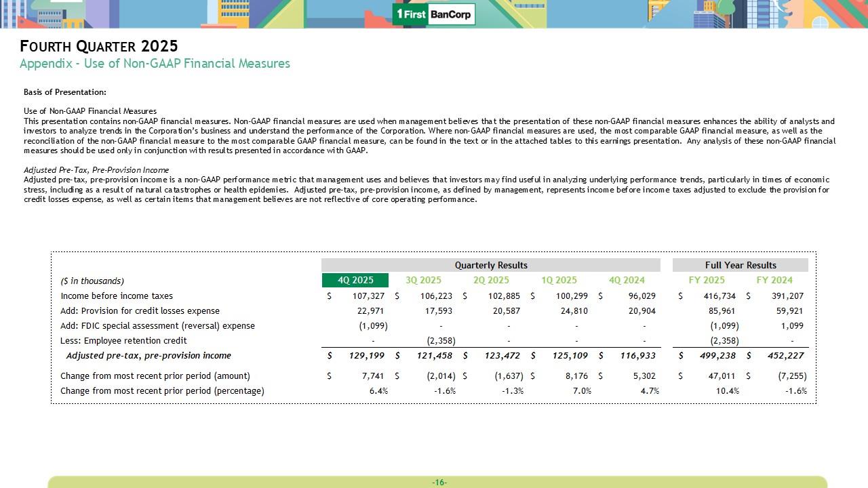The height and width of the screenshot is (488, 868).
Task: Click the Full Year Results header bar
Action: tap(741, 265)
